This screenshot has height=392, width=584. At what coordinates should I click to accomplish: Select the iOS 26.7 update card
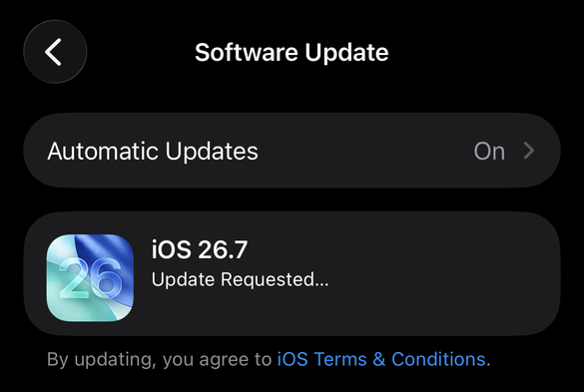[292, 274]
